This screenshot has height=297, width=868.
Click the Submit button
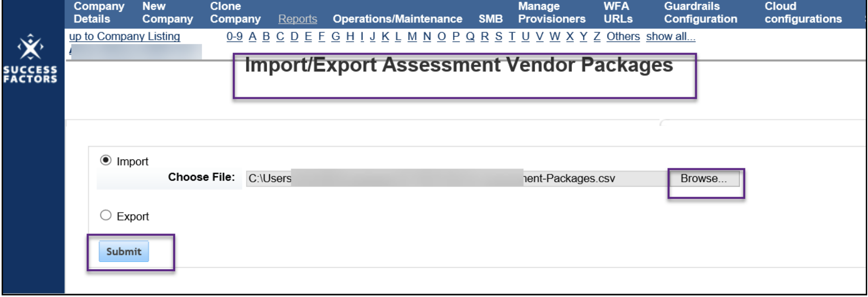[124, 252]
